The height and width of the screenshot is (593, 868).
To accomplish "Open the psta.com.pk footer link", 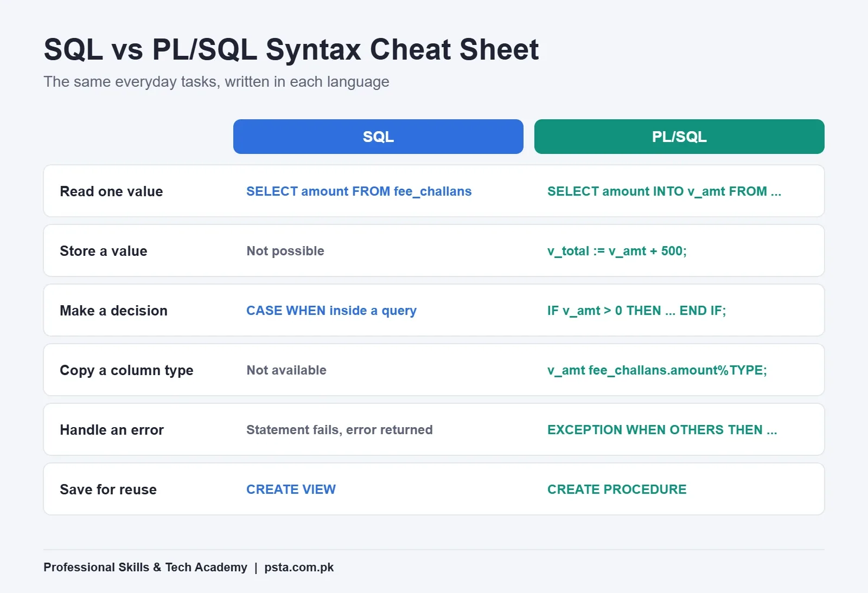I will [x=299, y=568].
